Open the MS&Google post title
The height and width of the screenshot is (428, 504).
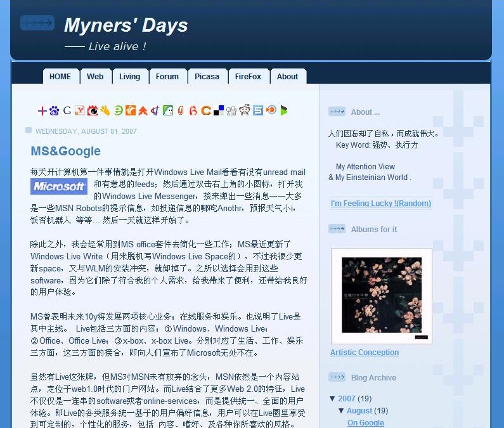(65, 151)
